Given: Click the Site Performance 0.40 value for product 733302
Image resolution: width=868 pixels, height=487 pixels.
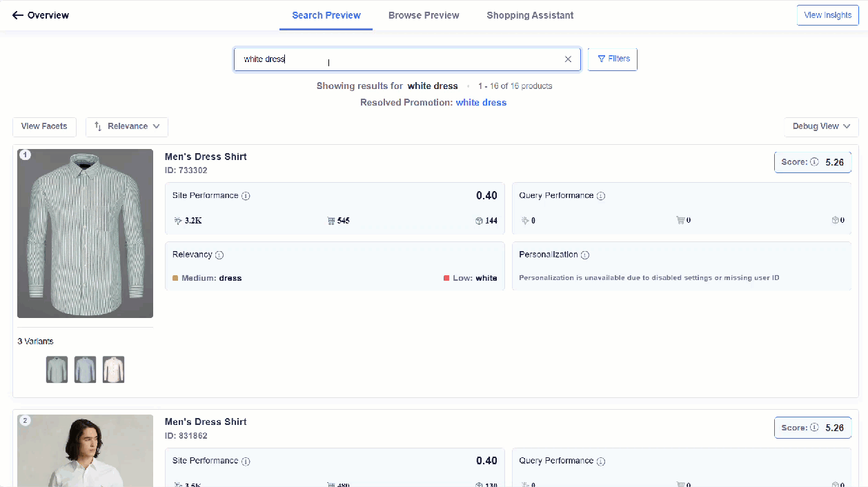Looking at the screenshot, I should (x=486, y=196).
